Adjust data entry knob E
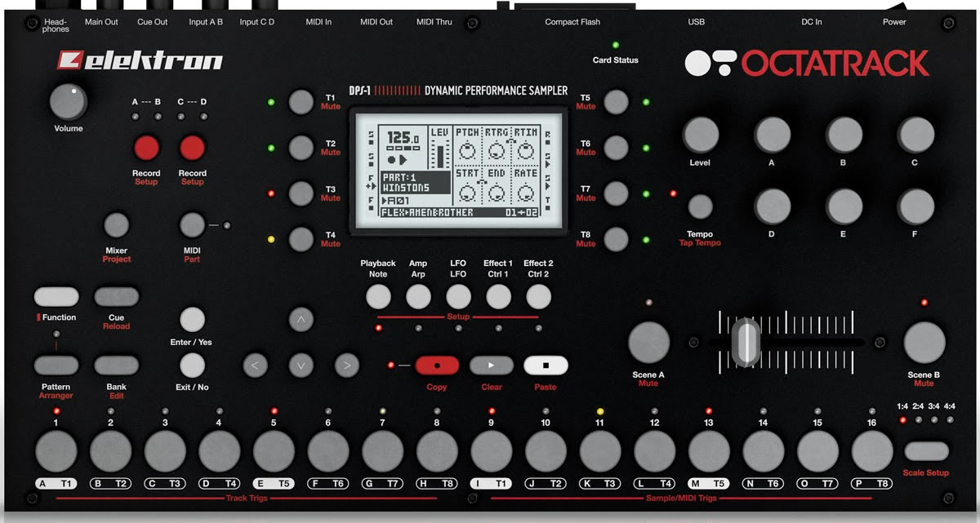The height and width of the screenshot is (523, 980). tap(844, 206)
